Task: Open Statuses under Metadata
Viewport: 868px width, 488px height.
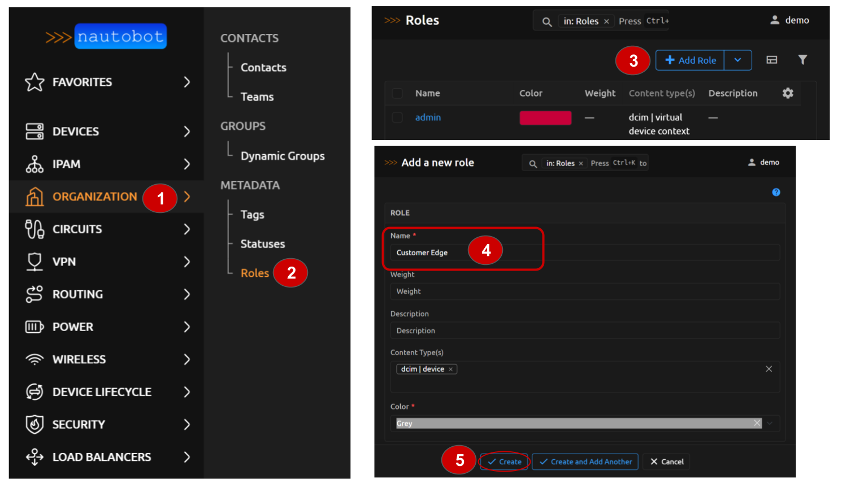Action: [x=262, y=244]
